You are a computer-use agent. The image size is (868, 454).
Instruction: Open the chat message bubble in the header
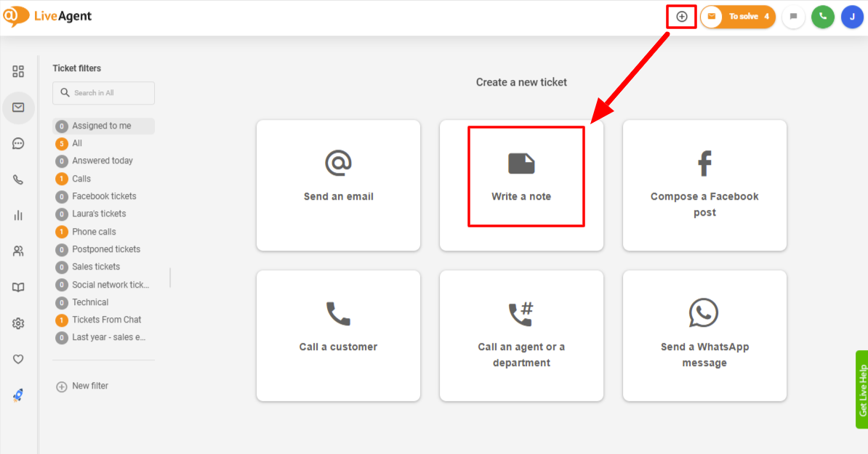(793, 16)
